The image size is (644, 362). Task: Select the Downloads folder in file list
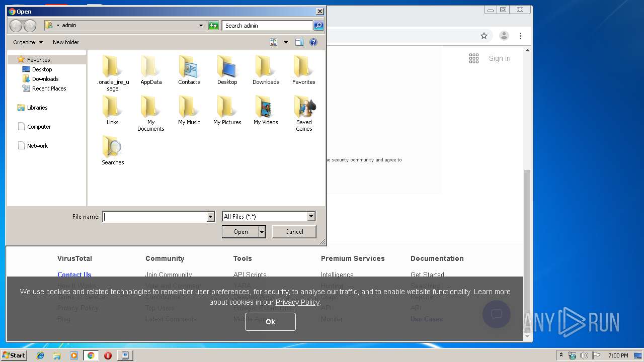266,70
